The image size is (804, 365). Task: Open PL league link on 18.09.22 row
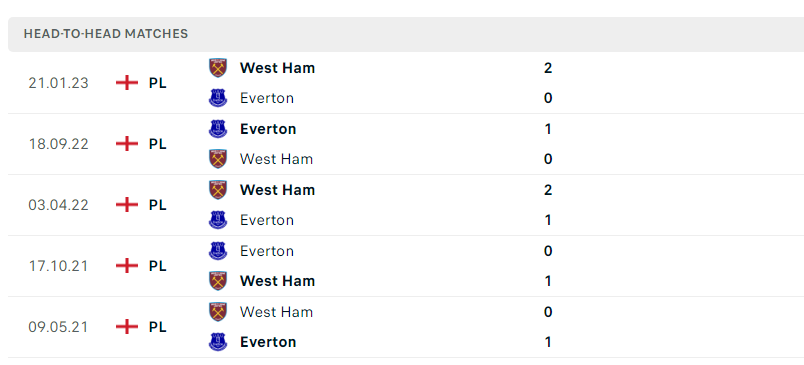pos(158,144)
